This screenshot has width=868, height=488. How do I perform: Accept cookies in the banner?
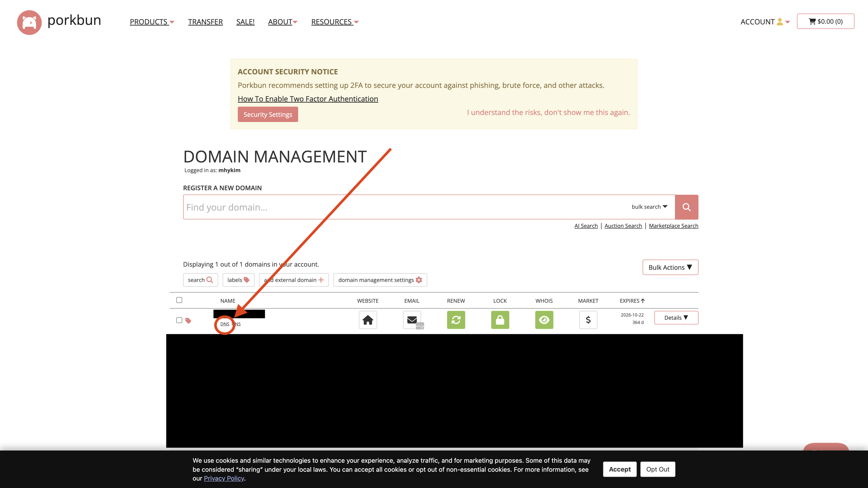[620, 469]
